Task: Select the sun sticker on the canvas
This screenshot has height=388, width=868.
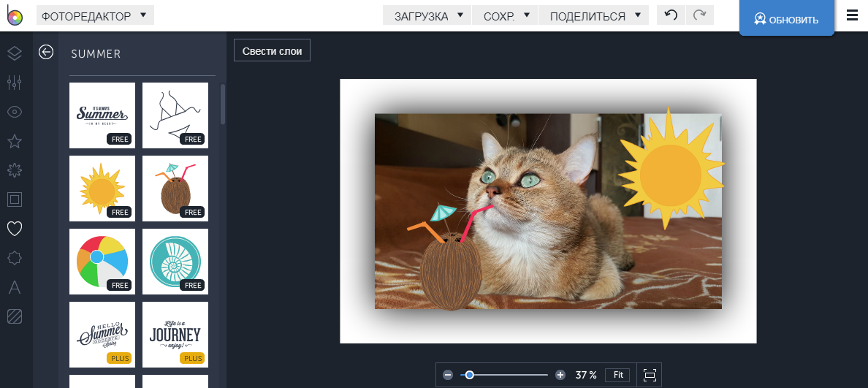Action: pos(671,168)
